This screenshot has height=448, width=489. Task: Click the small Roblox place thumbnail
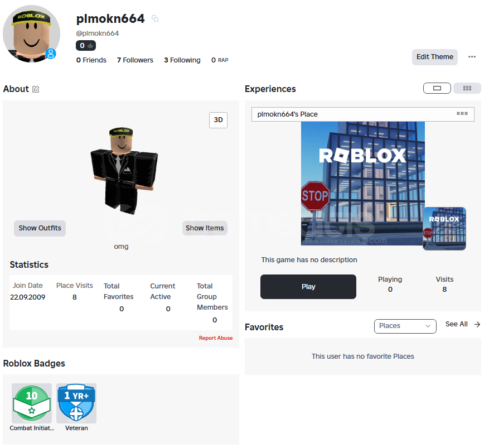(x=444, y=229)
